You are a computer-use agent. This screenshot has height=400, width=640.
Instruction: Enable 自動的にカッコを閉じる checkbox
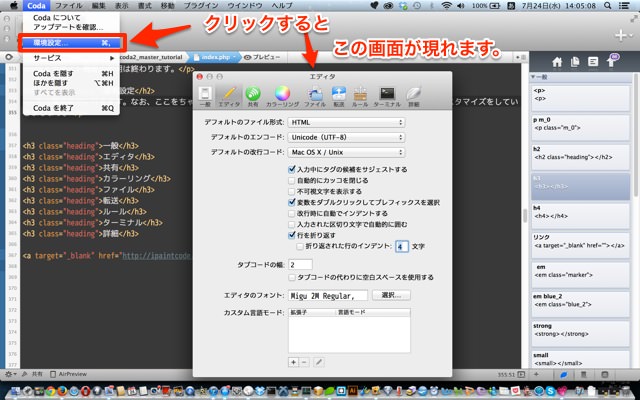[291, 180]
